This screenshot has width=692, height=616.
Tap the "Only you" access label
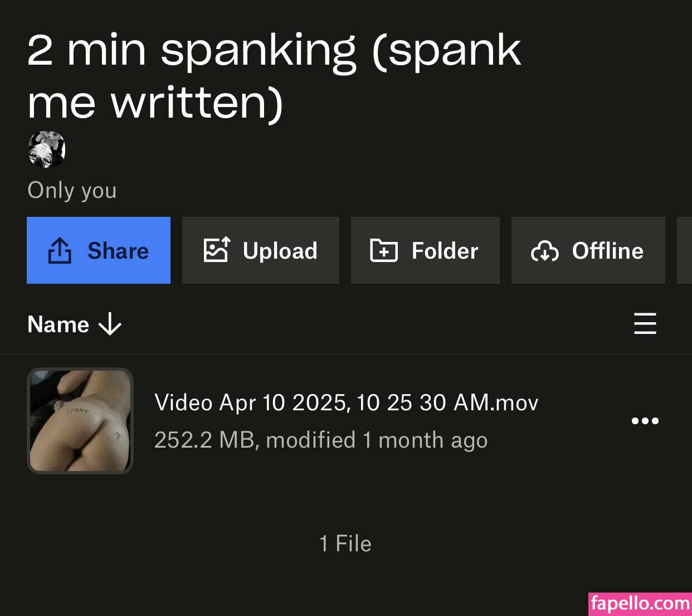pyautogui.click(x=72, y=191)
